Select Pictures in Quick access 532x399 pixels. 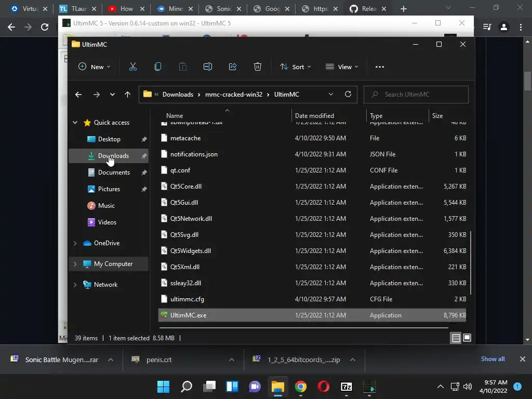click(109, 189)
